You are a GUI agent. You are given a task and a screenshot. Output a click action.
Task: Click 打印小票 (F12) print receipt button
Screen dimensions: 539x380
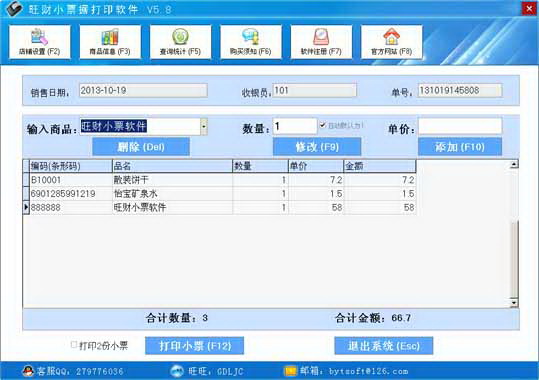pos(195,346)
